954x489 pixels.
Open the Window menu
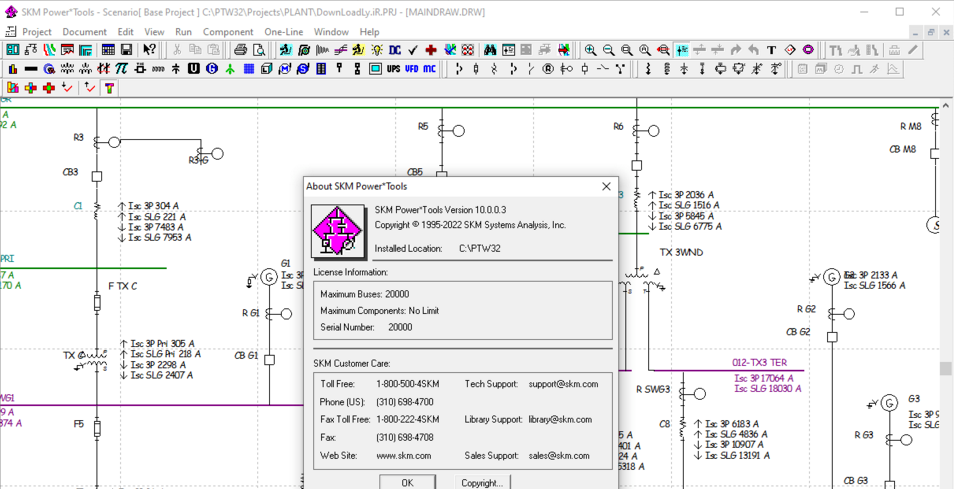pos(332,32)
